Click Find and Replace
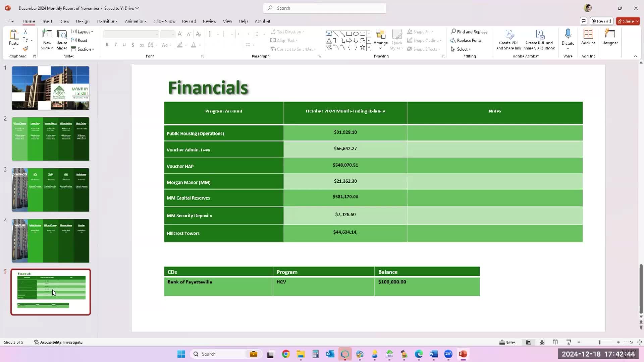 coord(469,32)
